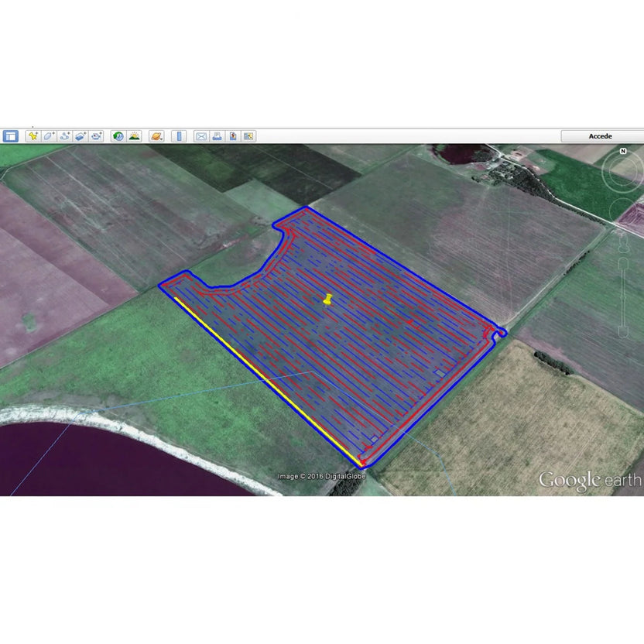Click the Accede sign-in button

tap(602, 136)
